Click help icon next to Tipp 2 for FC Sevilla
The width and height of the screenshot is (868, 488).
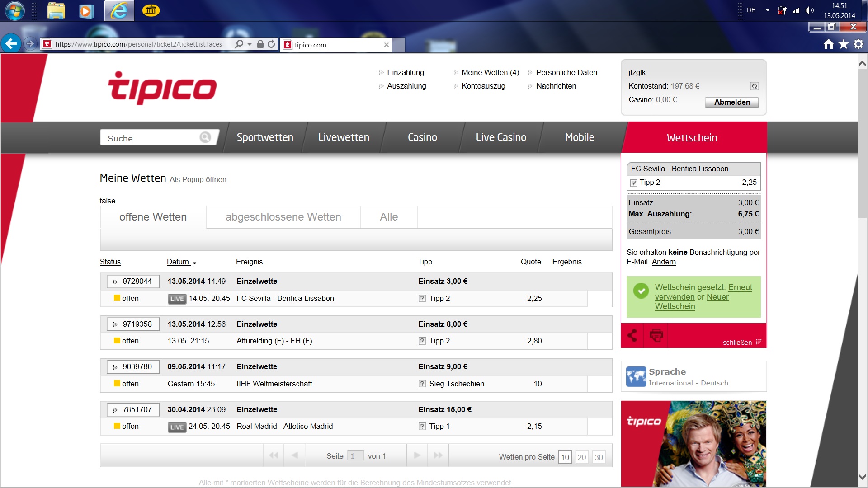422,298
